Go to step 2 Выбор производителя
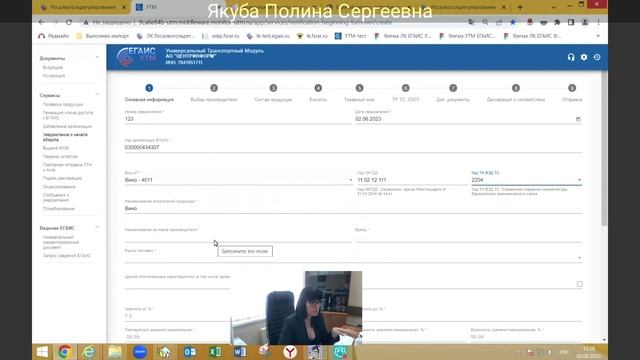The width and height of the screenshot is (640, 360). [214, 93]
